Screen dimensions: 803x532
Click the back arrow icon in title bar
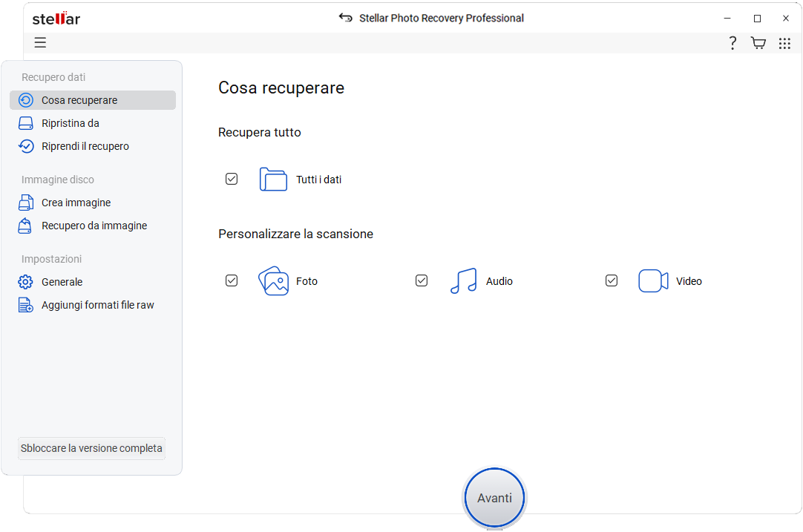346,18
